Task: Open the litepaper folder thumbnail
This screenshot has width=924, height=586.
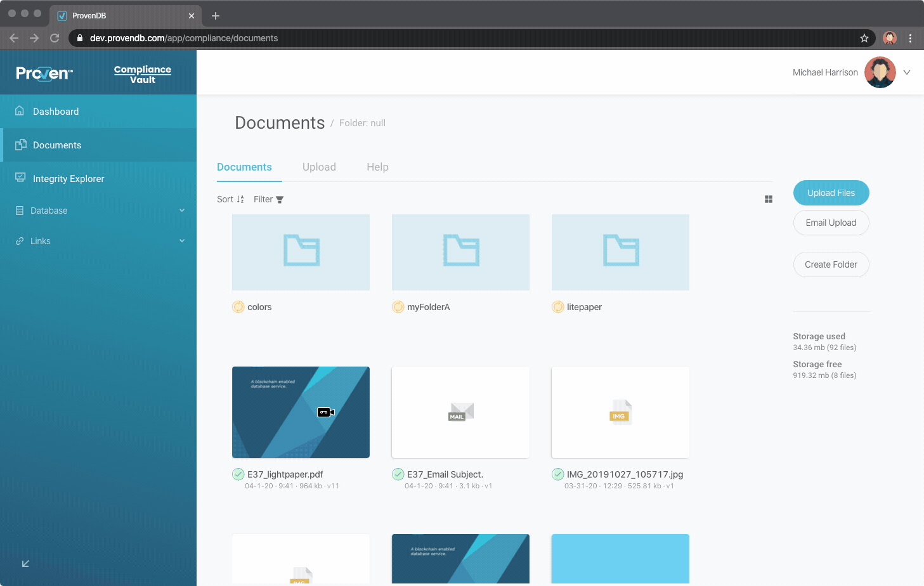Action: tap(620, 252)
